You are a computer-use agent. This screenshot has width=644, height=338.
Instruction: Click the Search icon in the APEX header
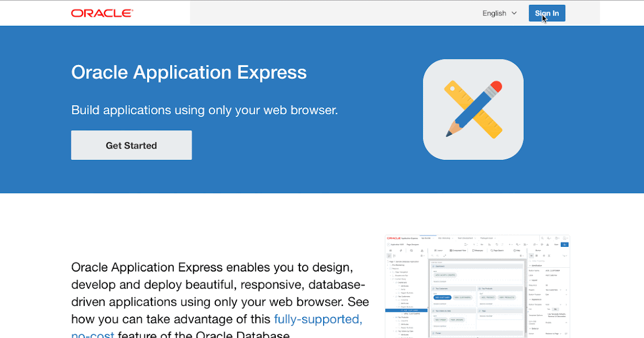[543, 238]
